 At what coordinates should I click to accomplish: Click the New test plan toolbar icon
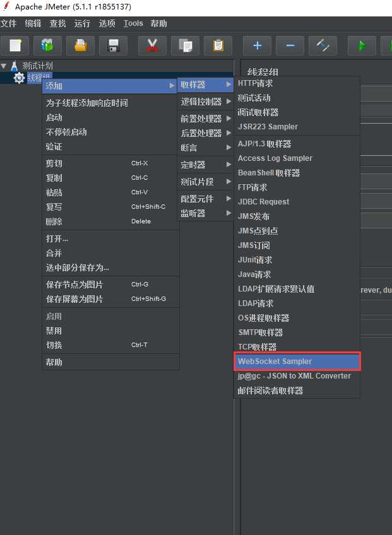tap(15, 45)
